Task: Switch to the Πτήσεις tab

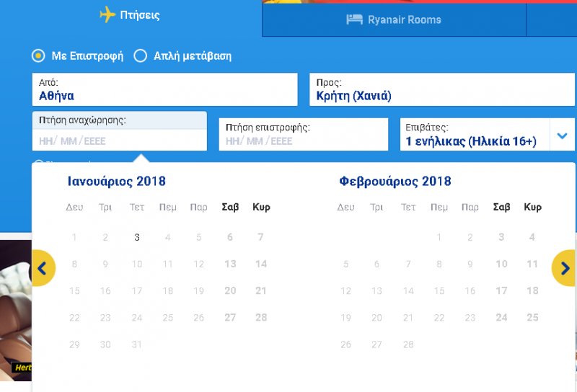Action: point(131,15)
